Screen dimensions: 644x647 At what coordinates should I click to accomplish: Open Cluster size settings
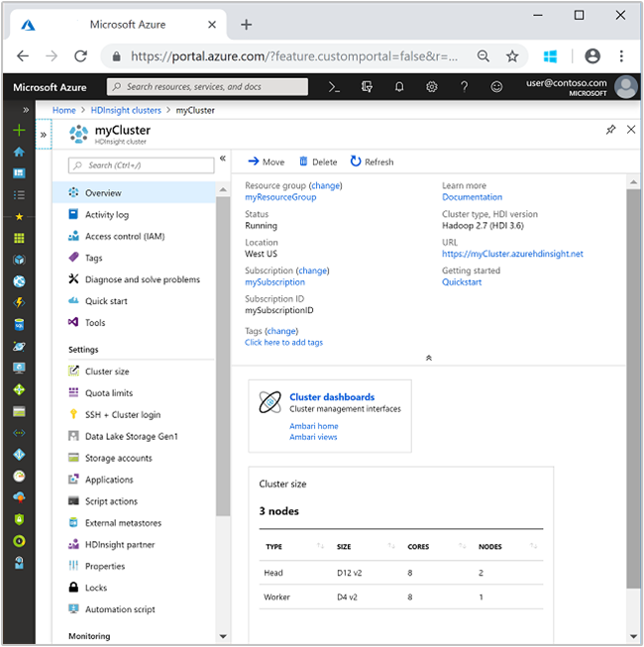[x=106, y=372]
